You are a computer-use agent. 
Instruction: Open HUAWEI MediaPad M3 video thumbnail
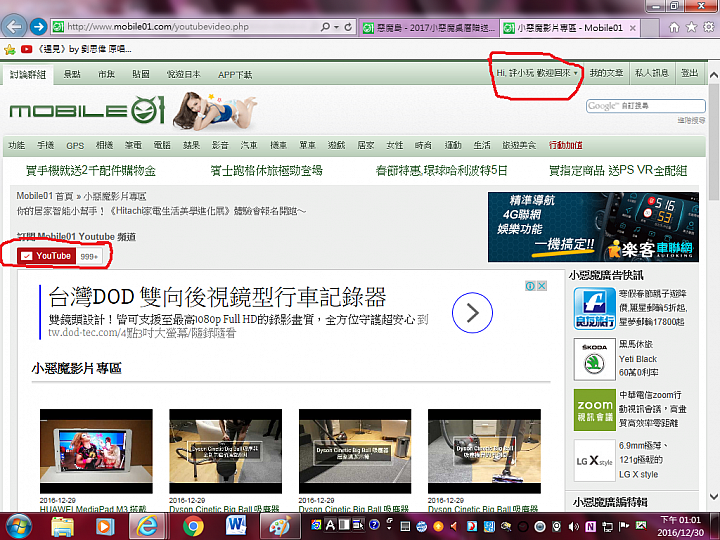(96, 451)
